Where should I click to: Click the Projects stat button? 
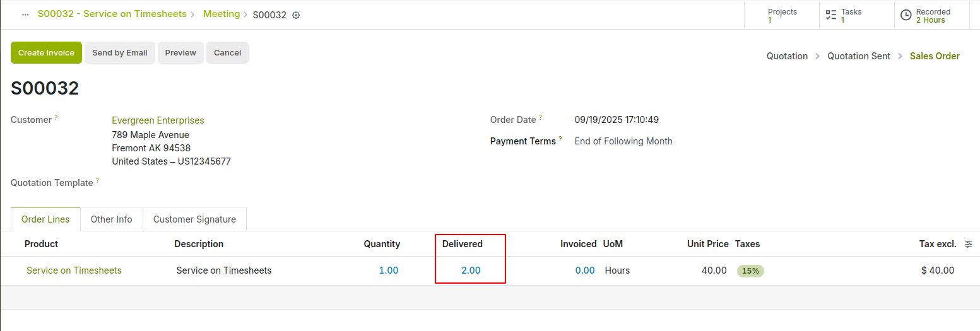pos(782,15)
